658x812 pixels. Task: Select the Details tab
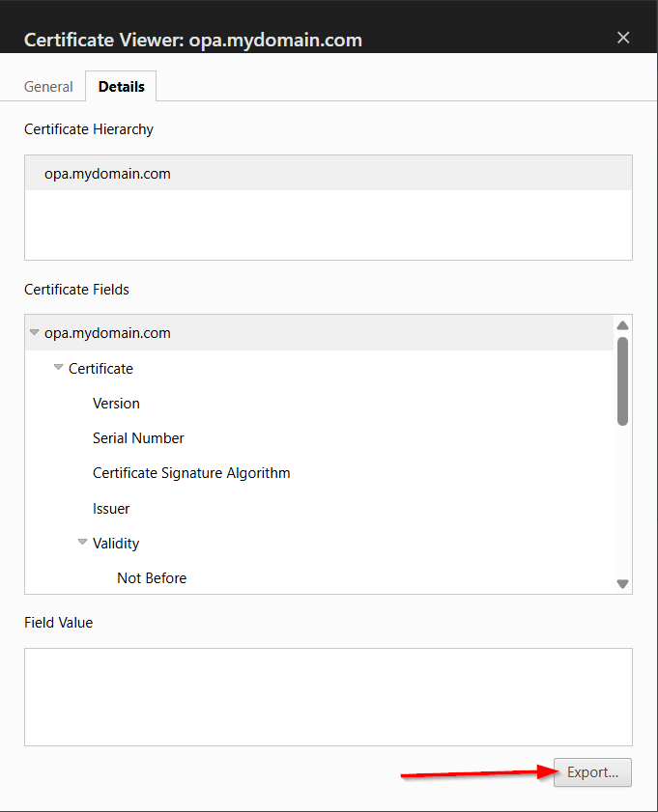tap(121, 86)
